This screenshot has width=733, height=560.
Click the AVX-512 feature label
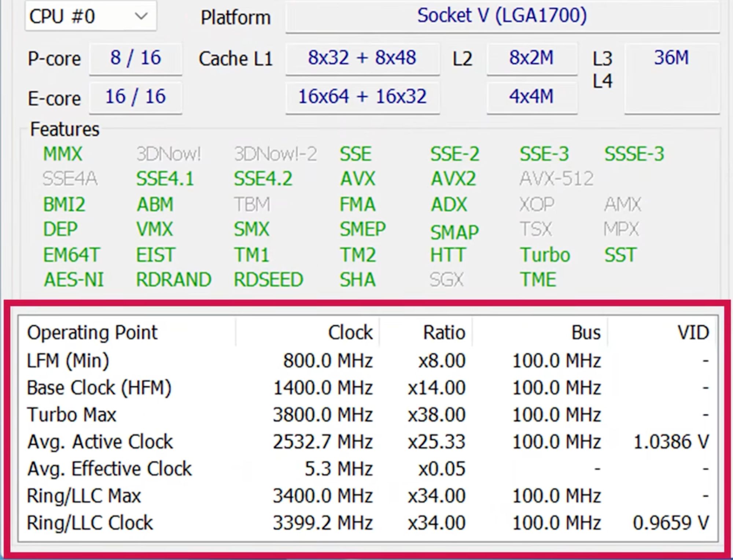(x=556, y=179)
